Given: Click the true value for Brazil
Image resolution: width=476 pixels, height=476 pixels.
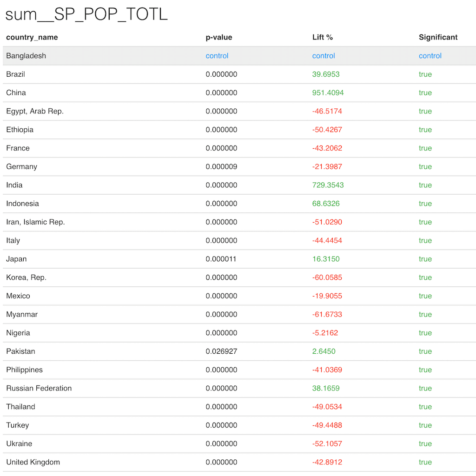Looking at the screenshot, I should point(425,74).
